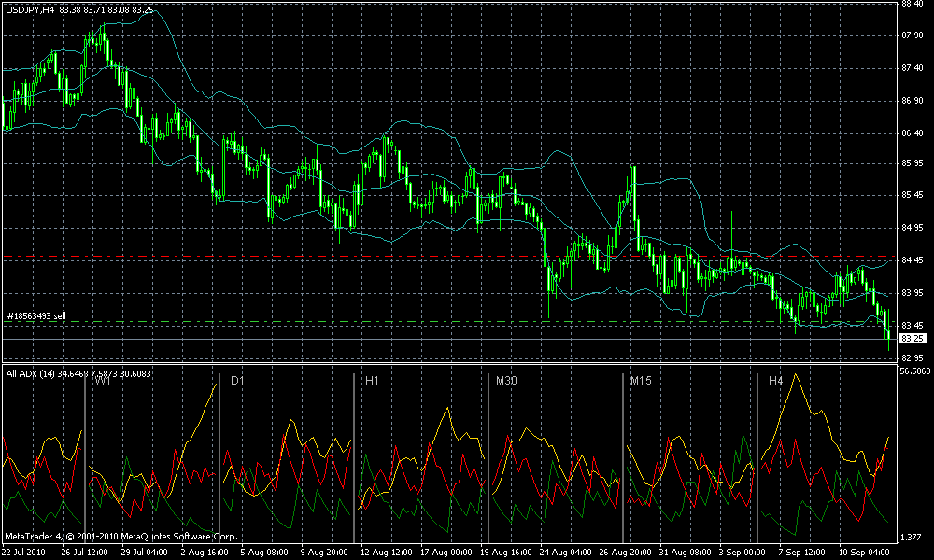The height and width of the screenshot is (560, 934).
Task: Click the 5 Aug 08:00 time label
Action: point(264,553)
